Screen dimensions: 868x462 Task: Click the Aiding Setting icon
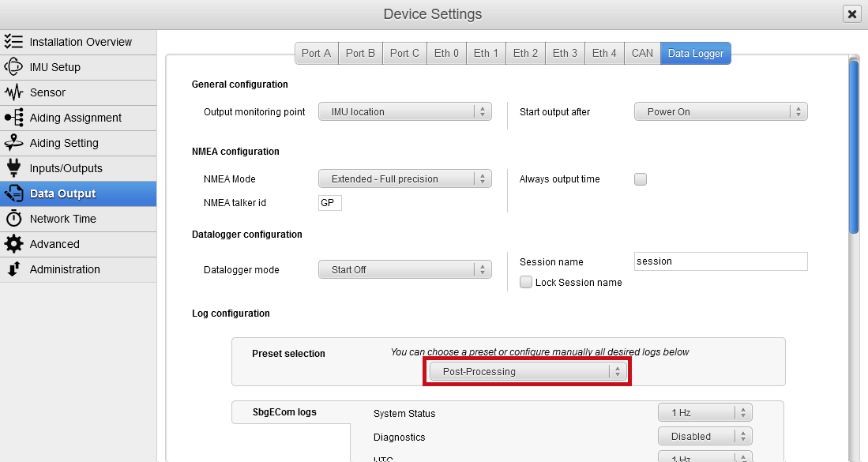click(13, 143)
